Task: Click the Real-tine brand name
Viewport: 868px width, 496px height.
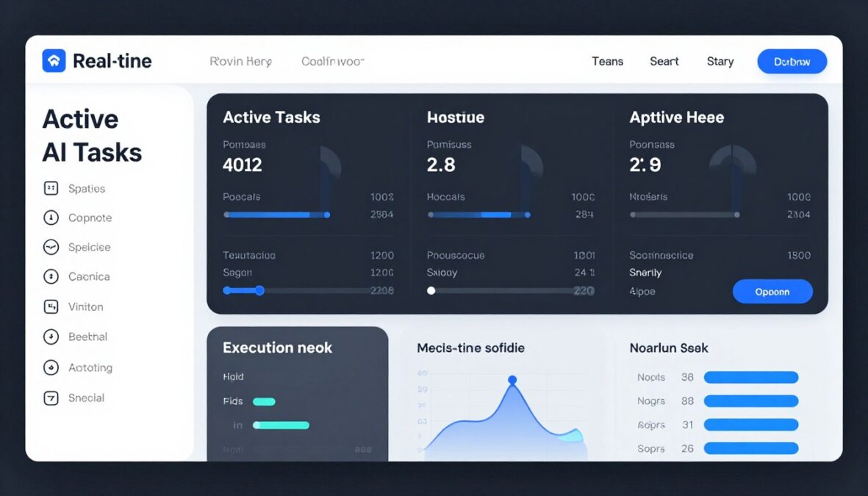Action: [112, 61]
